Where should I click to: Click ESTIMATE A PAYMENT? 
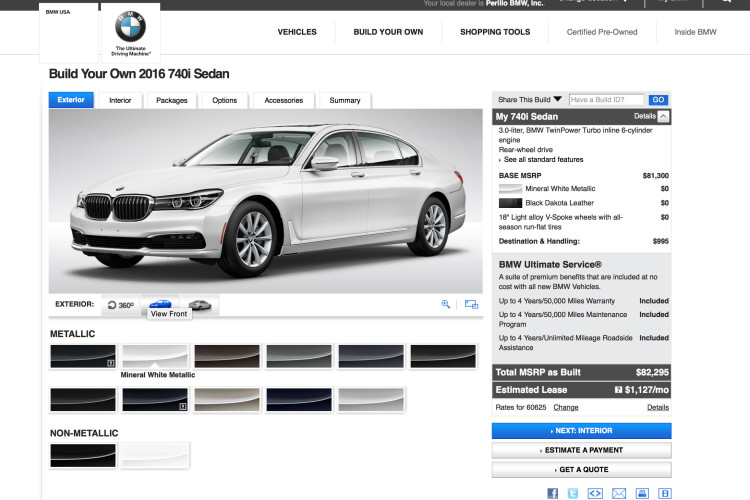coord(582,450)
